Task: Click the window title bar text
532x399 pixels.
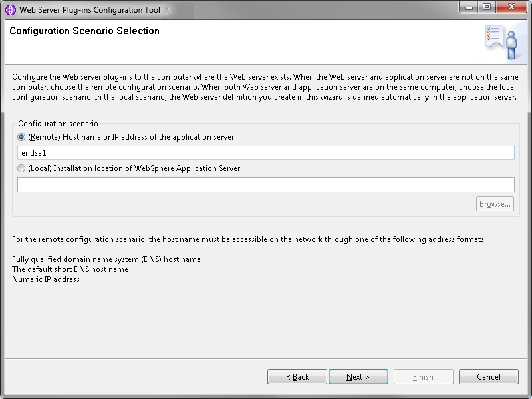Action: point(90,10)
